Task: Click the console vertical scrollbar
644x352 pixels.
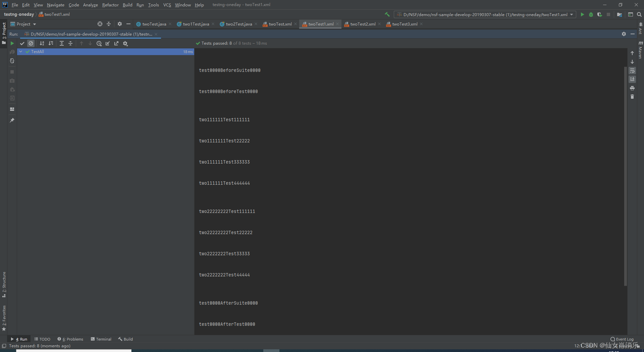Action: 626,176
